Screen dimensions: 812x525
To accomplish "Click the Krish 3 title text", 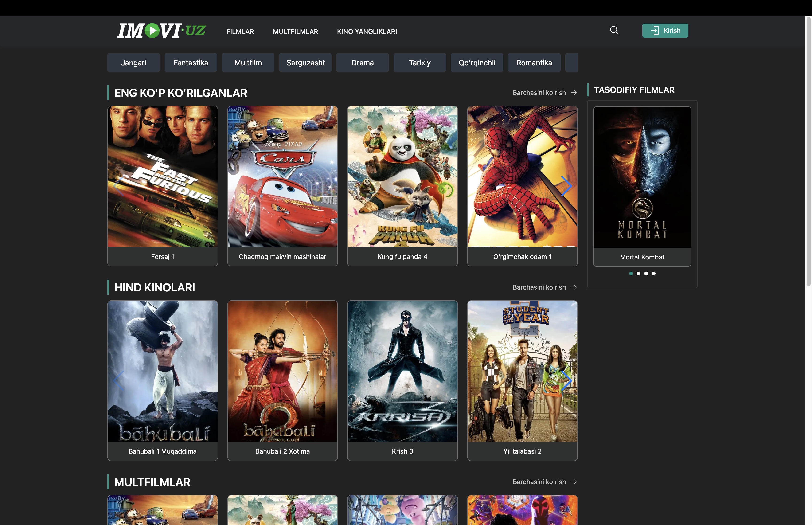I will [402, 451].
